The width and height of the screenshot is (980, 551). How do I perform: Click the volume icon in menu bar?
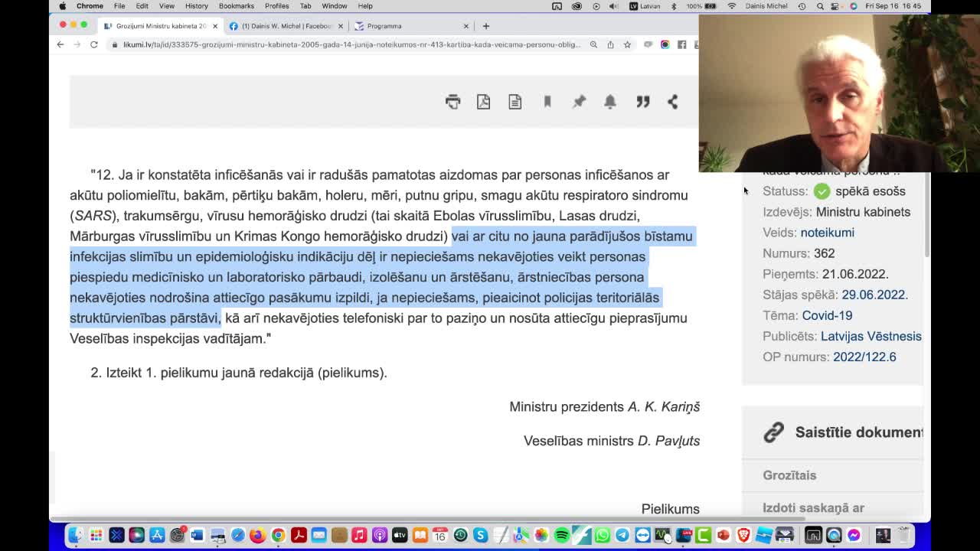coord(614,6)
